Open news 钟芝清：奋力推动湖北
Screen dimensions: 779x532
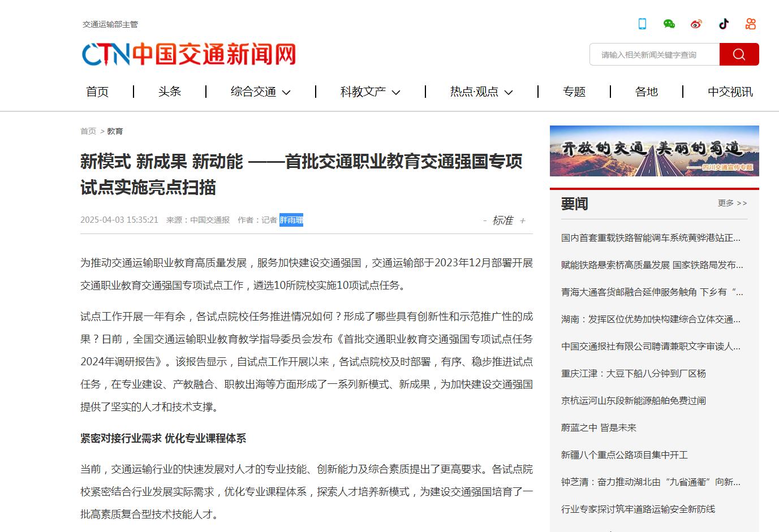click(x=651, y=482)
